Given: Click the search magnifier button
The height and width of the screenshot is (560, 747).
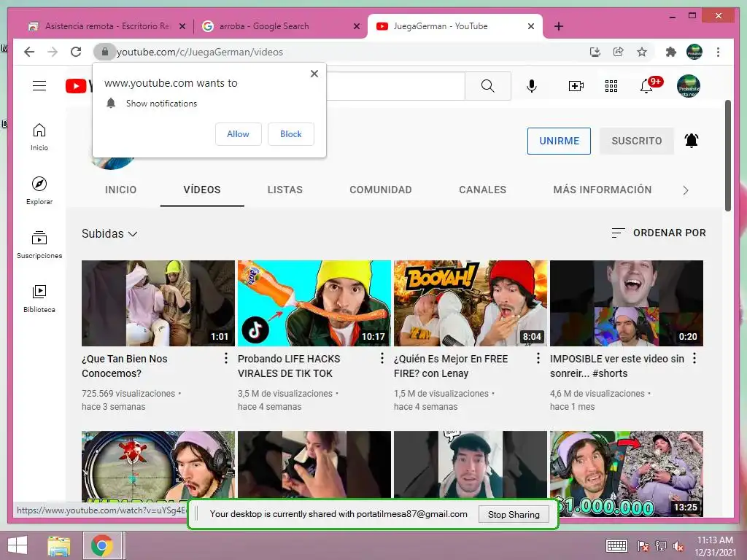Looking at the screenshot, I should [487, 86].
